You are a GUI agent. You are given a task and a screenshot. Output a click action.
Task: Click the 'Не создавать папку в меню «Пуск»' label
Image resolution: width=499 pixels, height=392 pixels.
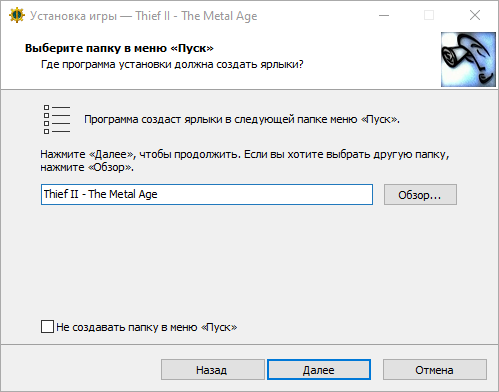click(147, 327)
